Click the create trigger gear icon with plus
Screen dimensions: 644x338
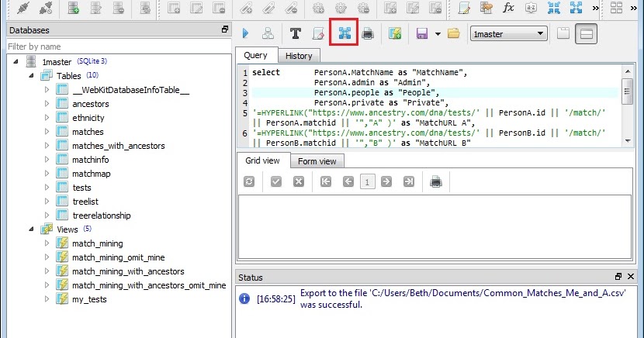[318, 8]
